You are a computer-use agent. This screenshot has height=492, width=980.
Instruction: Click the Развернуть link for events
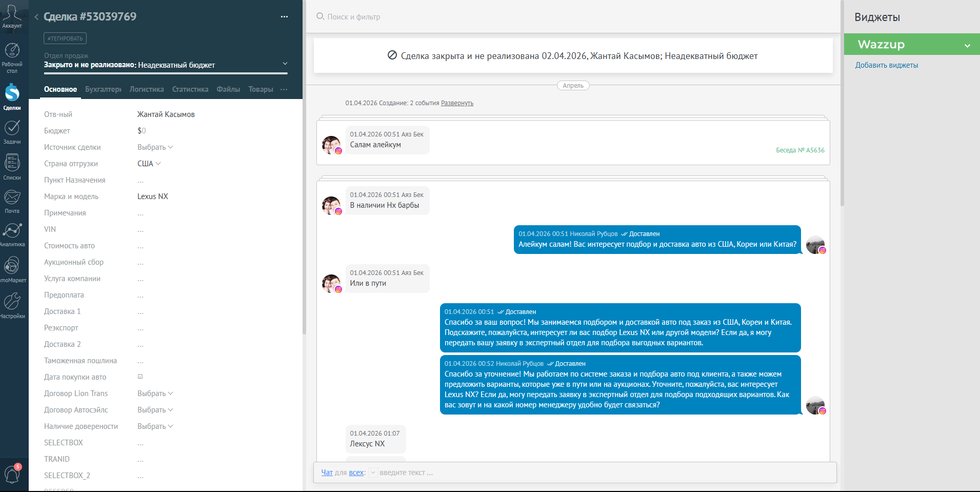pos(457,103)
